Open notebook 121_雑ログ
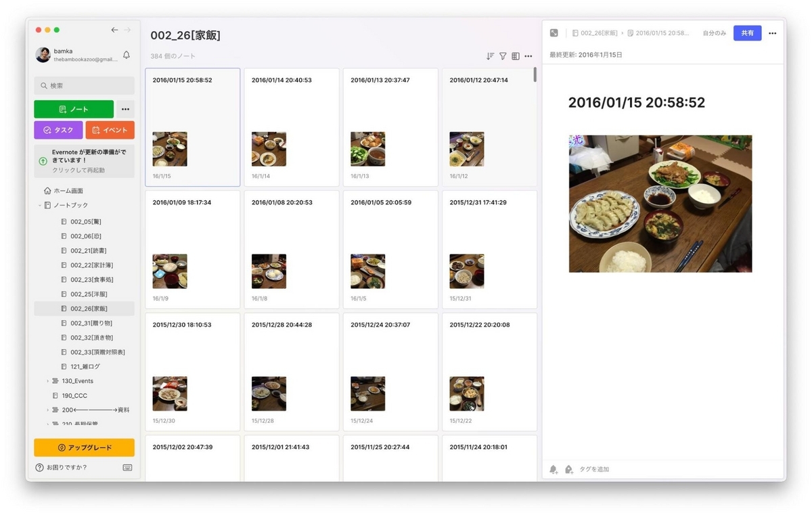 tap(84, 367)
